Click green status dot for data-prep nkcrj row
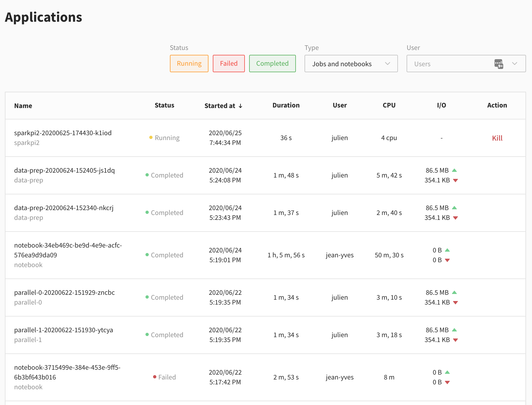The image size is (532, 405). pyautogui.click(x=147, y=212)
